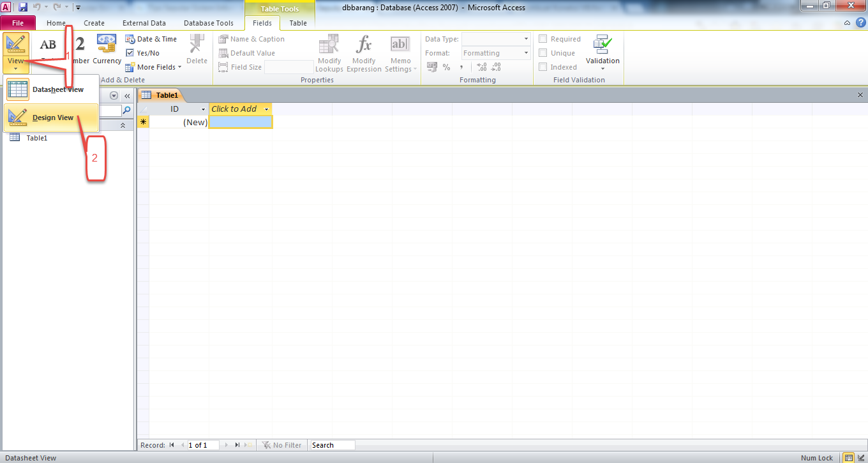This screenshot has width=868, height=463.
Task: Toggle the Indexed checkbox
Action: 543,67
